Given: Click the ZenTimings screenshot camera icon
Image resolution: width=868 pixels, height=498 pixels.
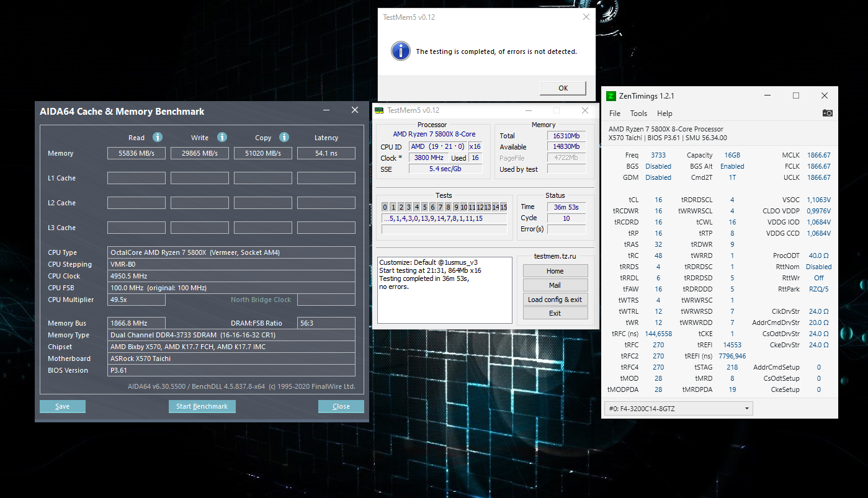Looking at the screenshot, I should tap(827, 113).
